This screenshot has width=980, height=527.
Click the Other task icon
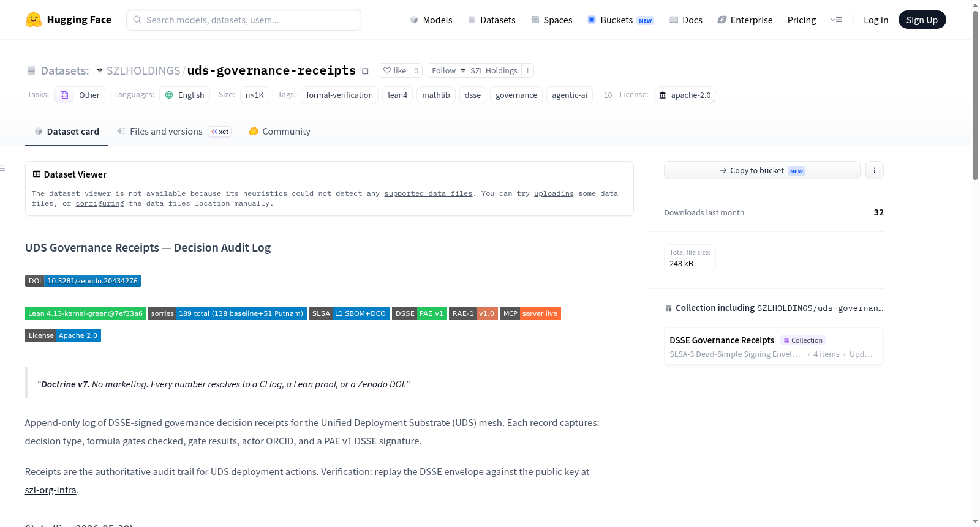click(x=64, y=95)
